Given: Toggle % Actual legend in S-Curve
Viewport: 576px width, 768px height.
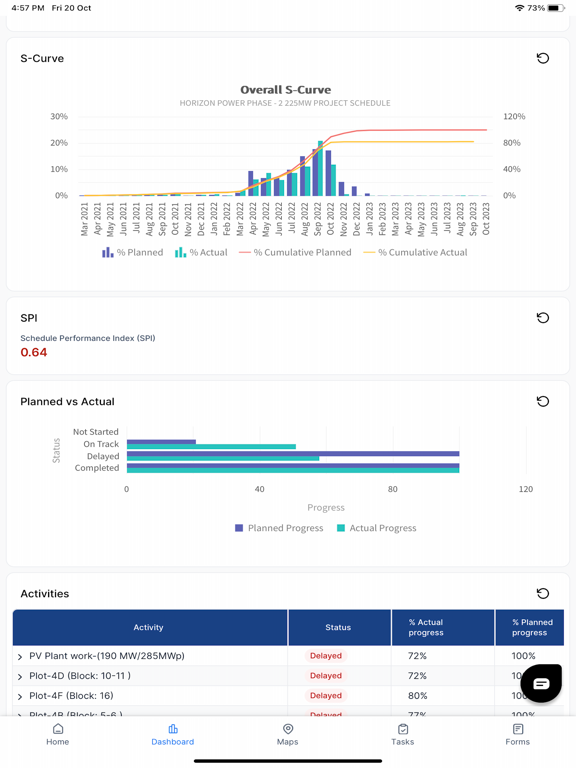Looking at the screenshot, I should coord(201,252).
